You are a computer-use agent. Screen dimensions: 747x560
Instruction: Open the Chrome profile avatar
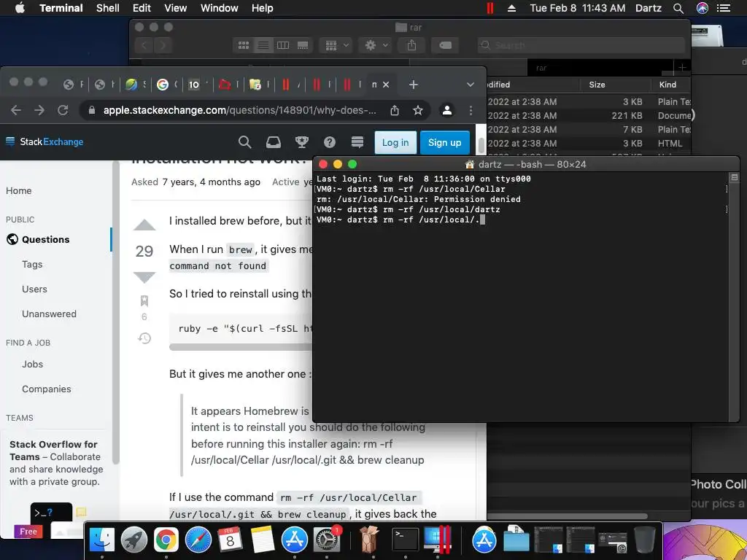point(447,111)
